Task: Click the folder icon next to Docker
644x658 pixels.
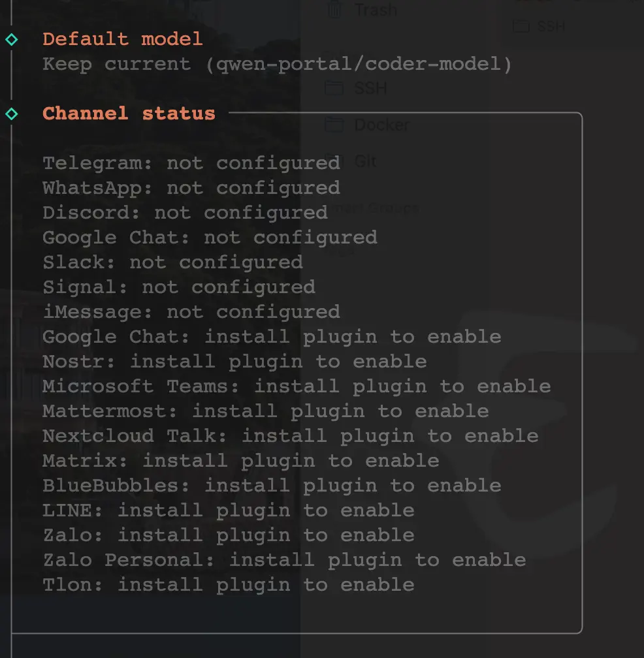Action: click(334, 125)
